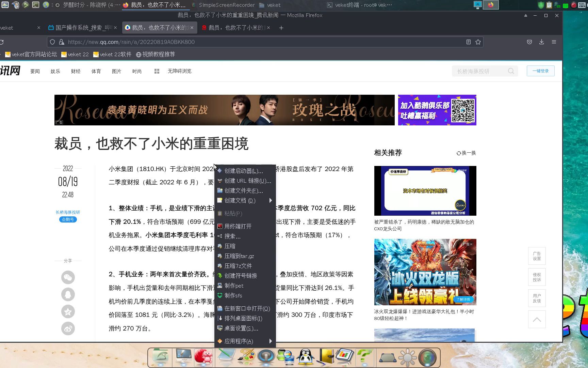This screenshot has width=588, height=368.
Task: Open veket 22软件 bookmark
Action: pyautogui.click(x=112, y=55)
